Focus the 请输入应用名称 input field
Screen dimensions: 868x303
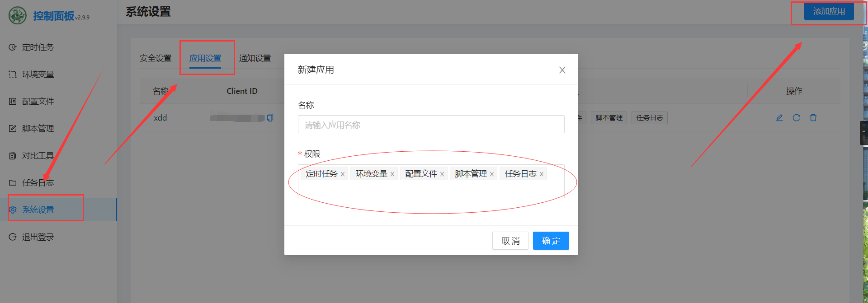pyautogui.click(x=431, y=124)
